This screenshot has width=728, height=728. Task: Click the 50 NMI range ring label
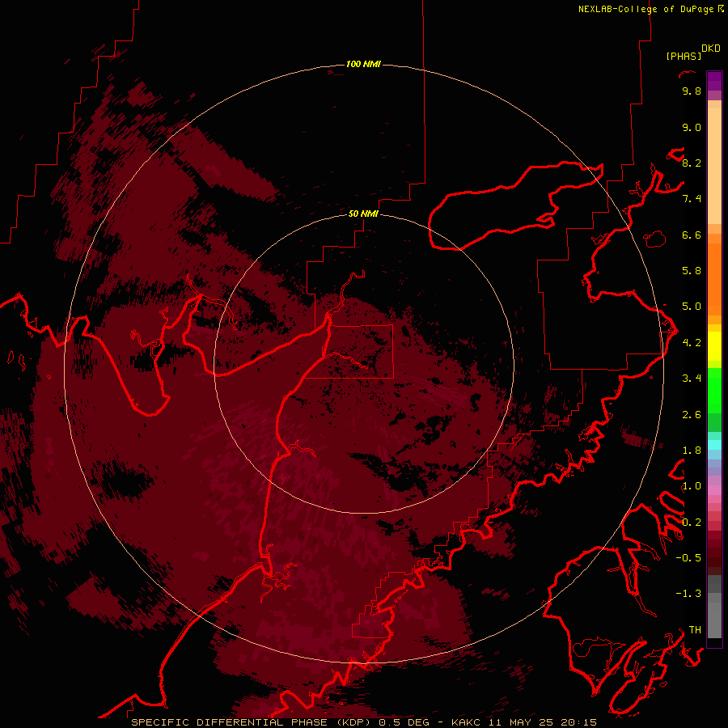coord(363,214)
